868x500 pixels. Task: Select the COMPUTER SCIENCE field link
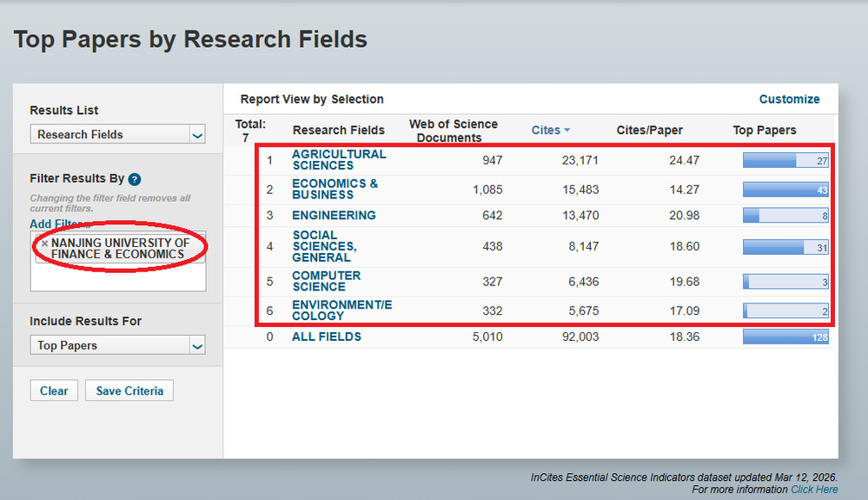[326, 282]
